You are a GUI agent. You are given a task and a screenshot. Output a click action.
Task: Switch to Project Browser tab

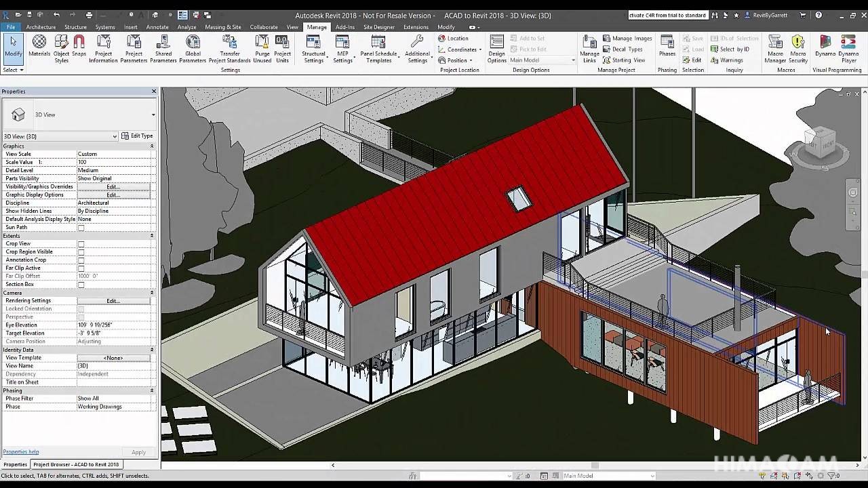click(x=76, y=465)
